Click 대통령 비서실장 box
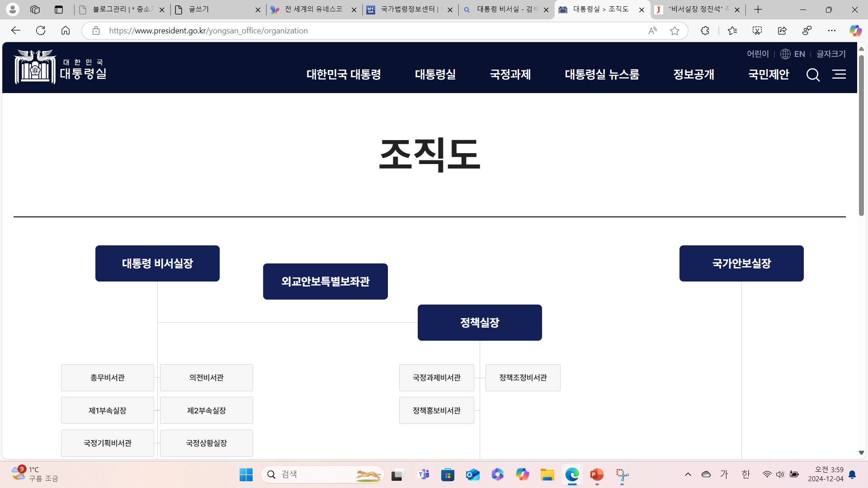This screenshot has width=868, height=488. pos(157,263)
